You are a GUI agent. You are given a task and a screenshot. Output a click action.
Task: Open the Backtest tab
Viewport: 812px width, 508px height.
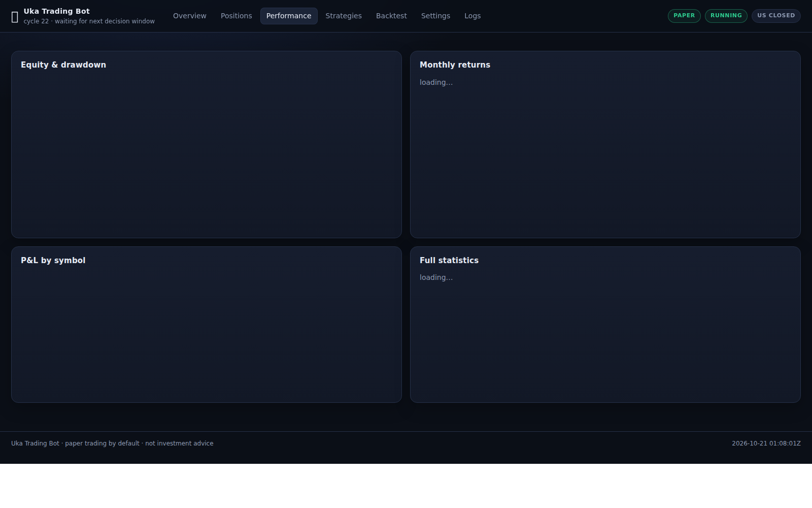point(391,16)
